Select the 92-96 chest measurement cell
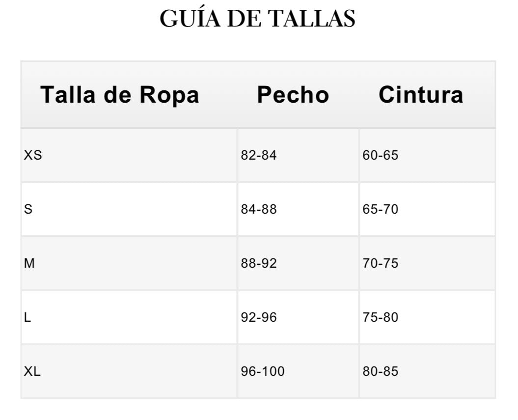This screenshot has width=518, height=420. coord(259,317)
